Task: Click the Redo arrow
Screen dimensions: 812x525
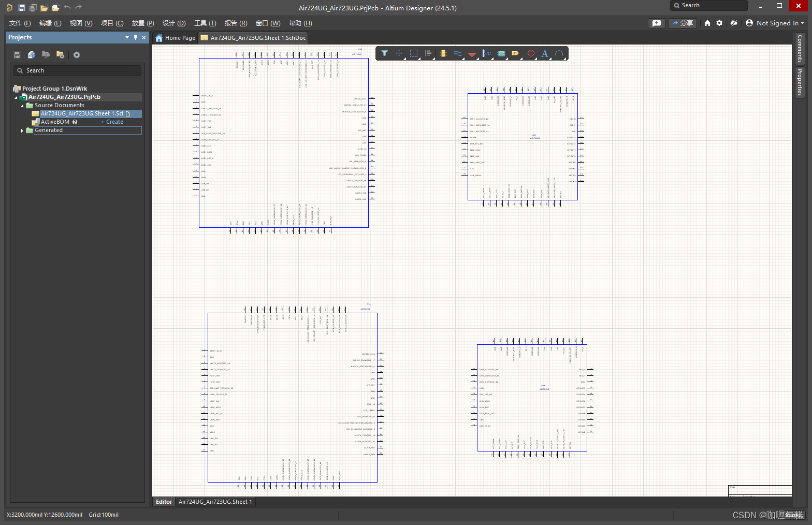Action: click(79, 8)
